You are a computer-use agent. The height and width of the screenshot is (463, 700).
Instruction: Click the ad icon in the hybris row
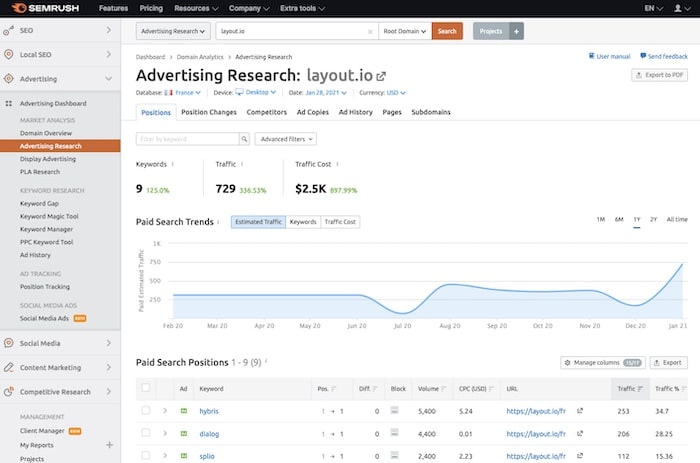183,411
